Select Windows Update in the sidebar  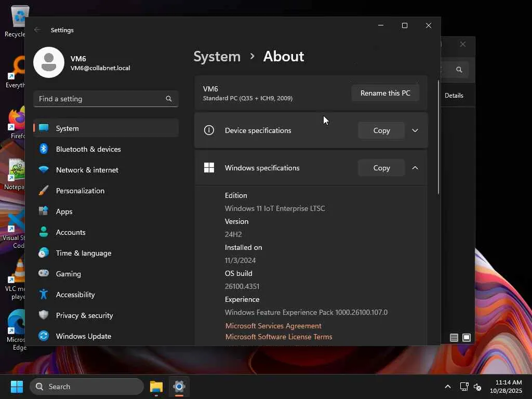[x=106, y=336]
